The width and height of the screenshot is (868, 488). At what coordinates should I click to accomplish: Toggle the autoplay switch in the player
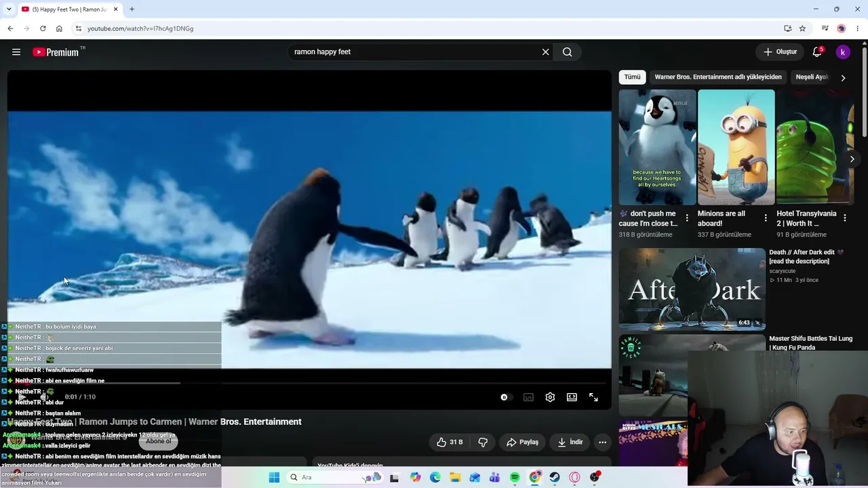(506, 397)
